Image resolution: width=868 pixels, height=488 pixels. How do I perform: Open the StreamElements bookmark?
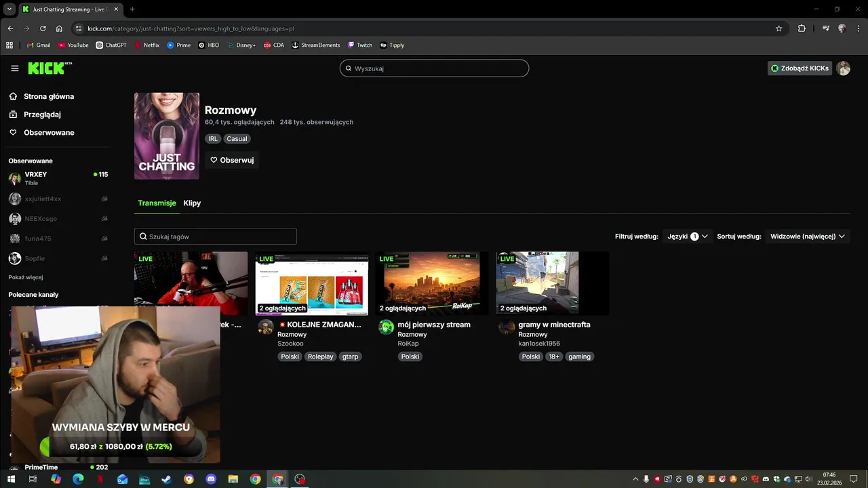(315, 45)
